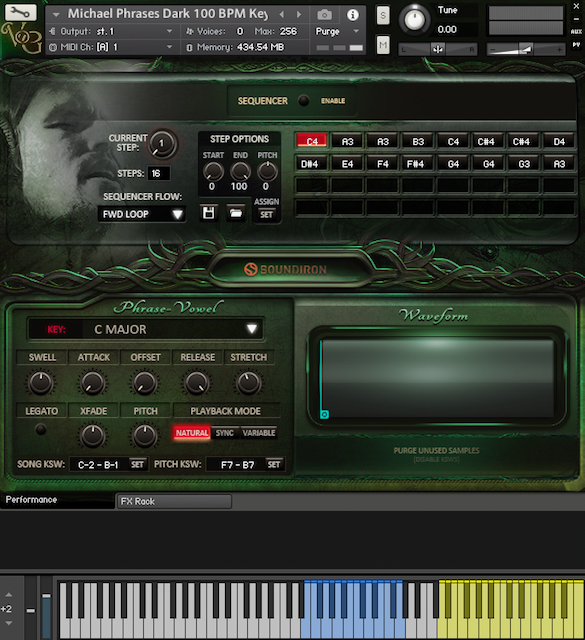Click the Offset knob
585x640 pixels.
coord(145,383)
